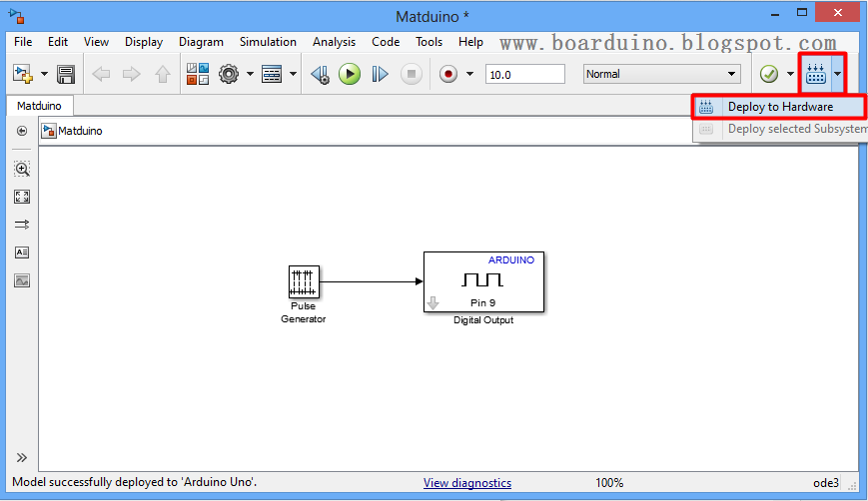This screenshot has width=868, height=501.
Task: Open the Analysis menu
Action: (x=334, y=42)
